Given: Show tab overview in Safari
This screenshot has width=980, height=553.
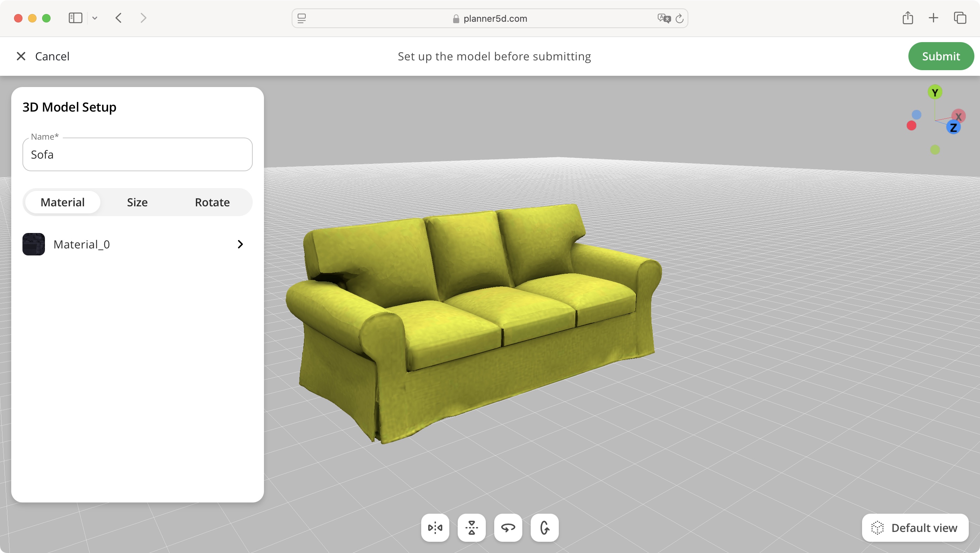Looking at the screenshot, I should coord(960,18).
